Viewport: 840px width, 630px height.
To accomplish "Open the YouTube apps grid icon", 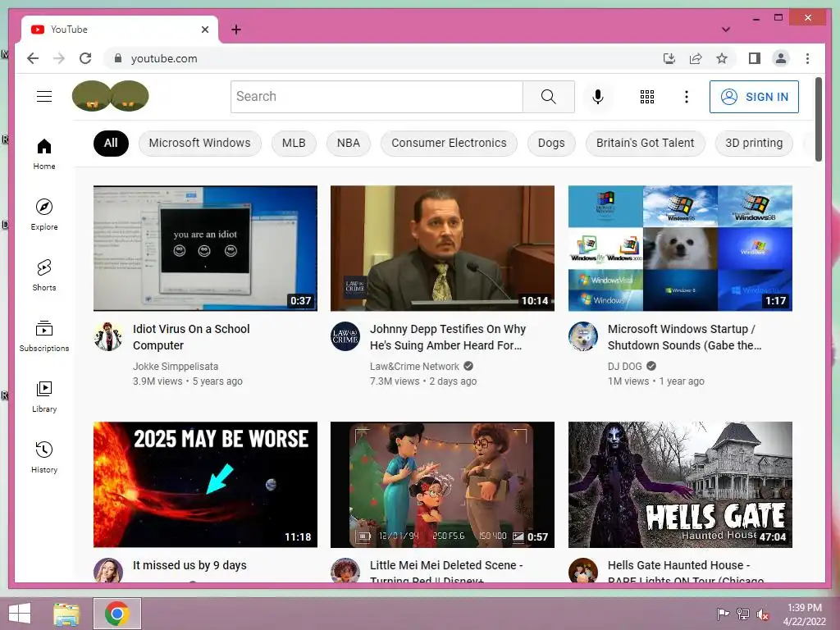I will pyautogui.click(x=647, y=97).
